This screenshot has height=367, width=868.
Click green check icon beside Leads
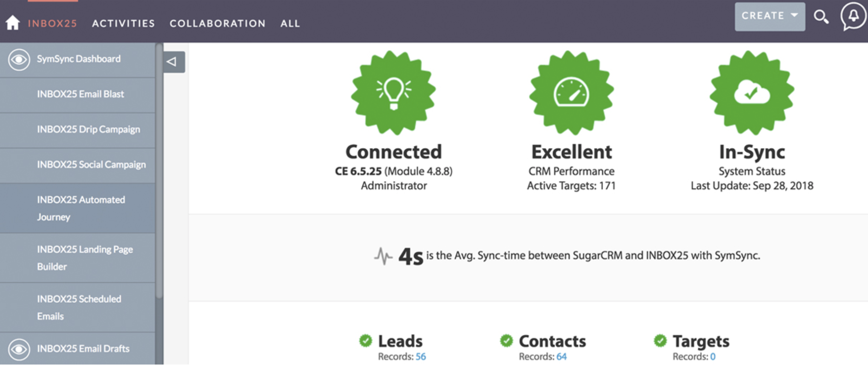pos(365,341)
